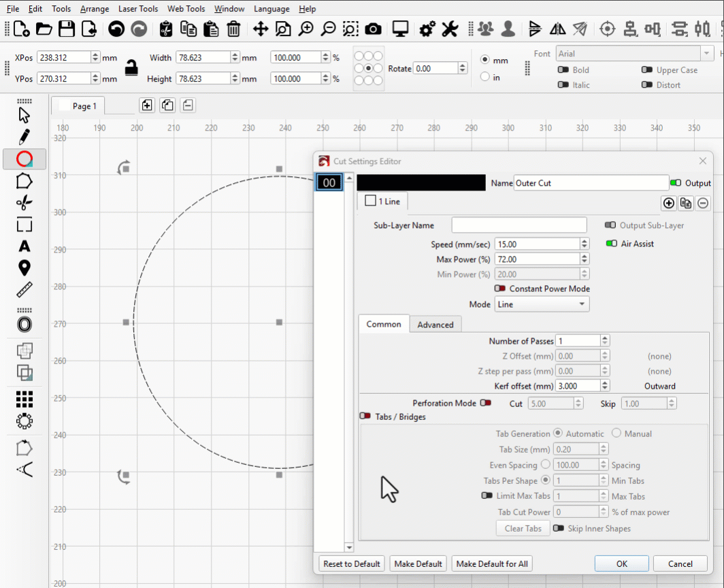The height and width of the screenshot is (588, 724).
Task: Select the Ellipse drawing tool
Action: click(24, 159)
